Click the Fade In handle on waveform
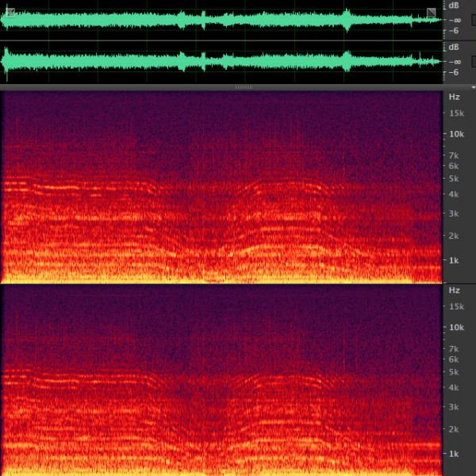This screenshot has height=476, width=476. pyautogui.click(x=10, y=12)
